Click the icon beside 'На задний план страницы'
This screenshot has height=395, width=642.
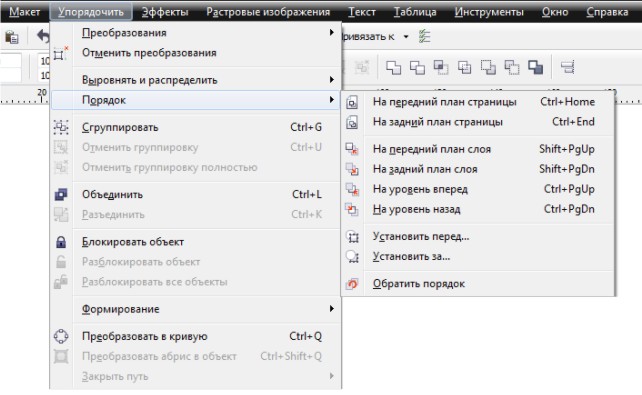coord(352,122)
